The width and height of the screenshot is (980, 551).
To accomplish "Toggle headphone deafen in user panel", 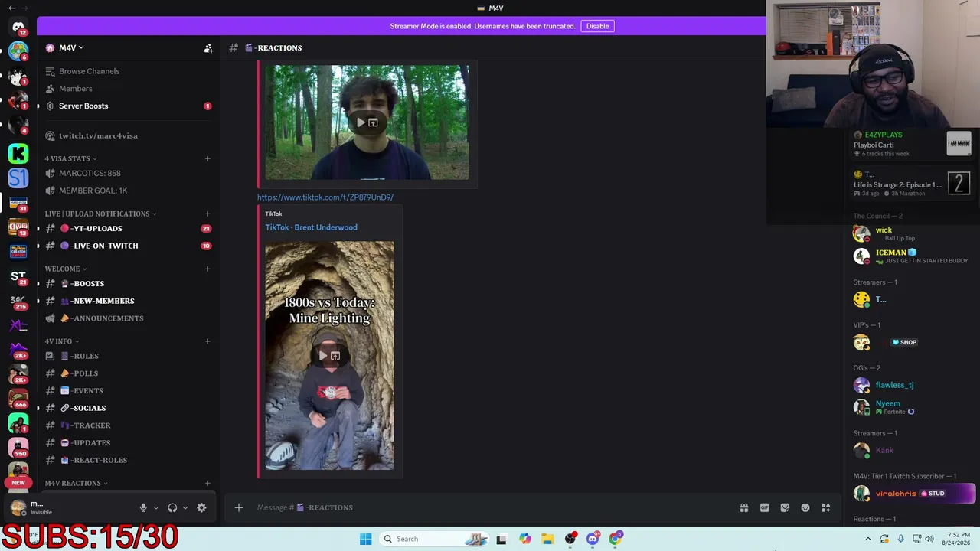I will 172,507.
